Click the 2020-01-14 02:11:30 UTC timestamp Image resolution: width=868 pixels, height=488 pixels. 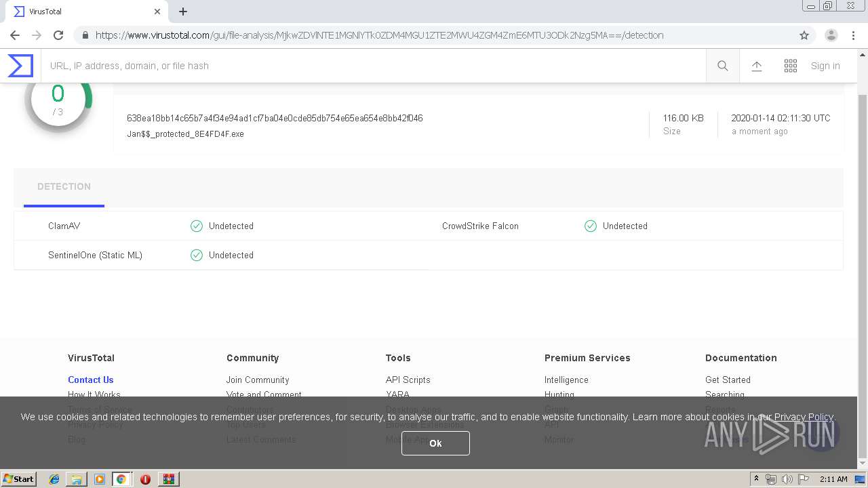pos(781,118)
